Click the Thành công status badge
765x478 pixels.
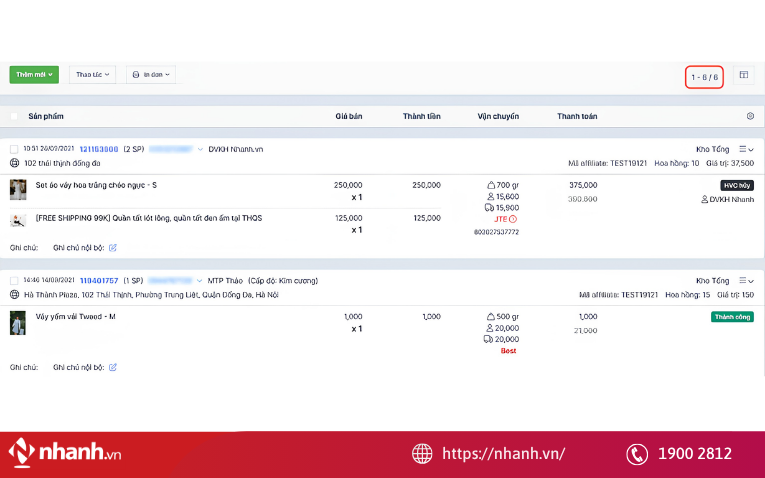coord(732,317)
